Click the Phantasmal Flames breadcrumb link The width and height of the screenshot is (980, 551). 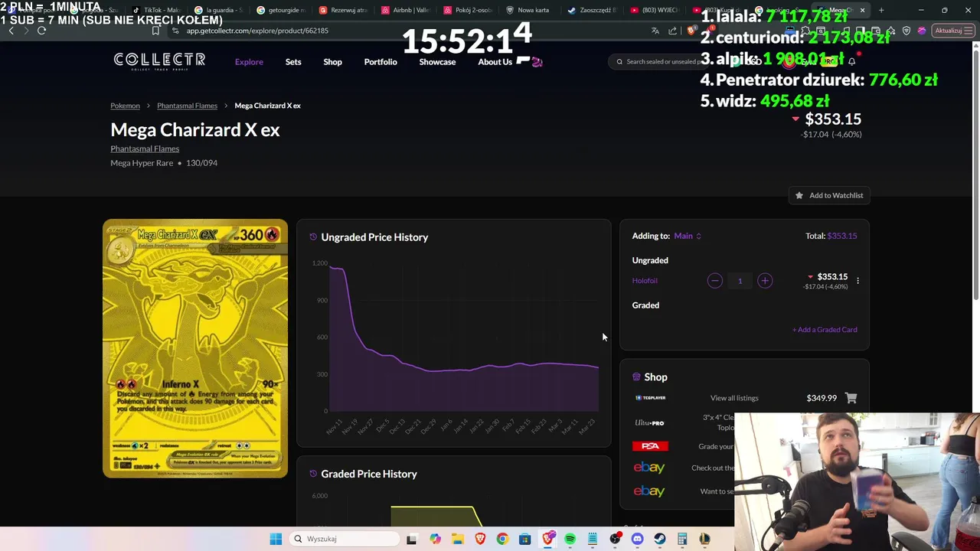(x=187, y=106)
